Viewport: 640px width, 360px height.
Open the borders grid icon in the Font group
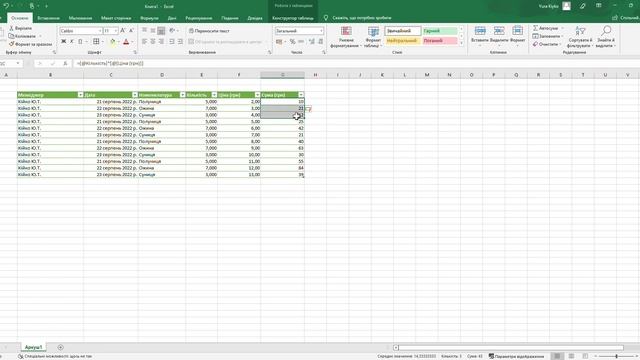point(96,41)
